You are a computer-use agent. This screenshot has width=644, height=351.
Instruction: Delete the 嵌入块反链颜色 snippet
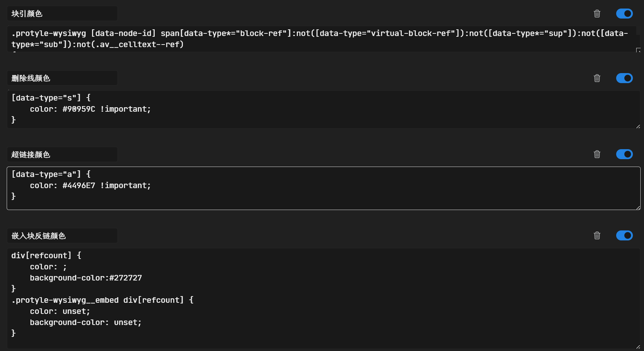[x=597, y=236]
